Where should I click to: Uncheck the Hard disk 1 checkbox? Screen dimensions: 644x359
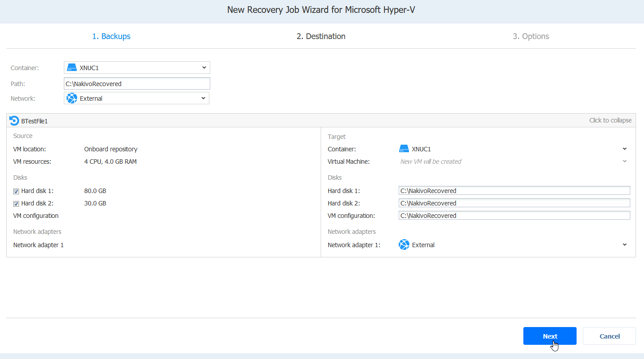pos(16,191)
